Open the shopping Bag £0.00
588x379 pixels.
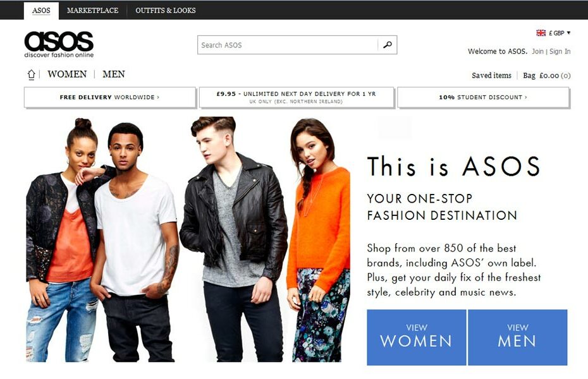(x=547, y=75)
